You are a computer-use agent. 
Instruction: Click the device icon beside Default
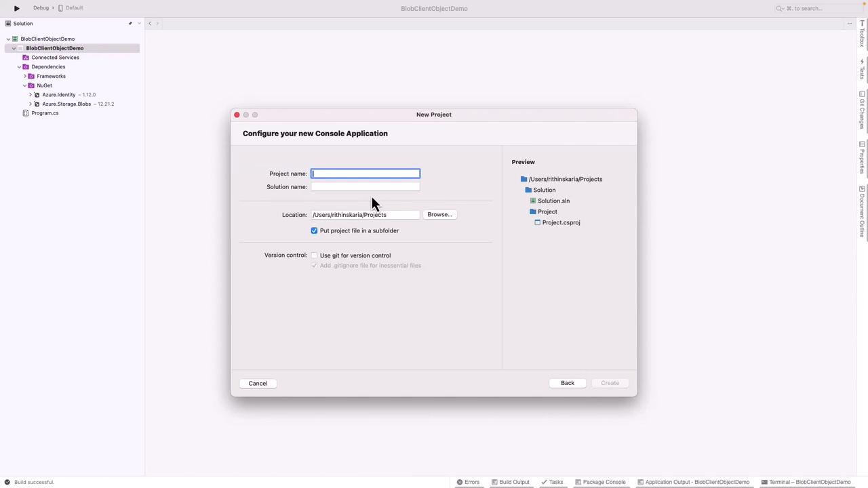coord(60,8)
